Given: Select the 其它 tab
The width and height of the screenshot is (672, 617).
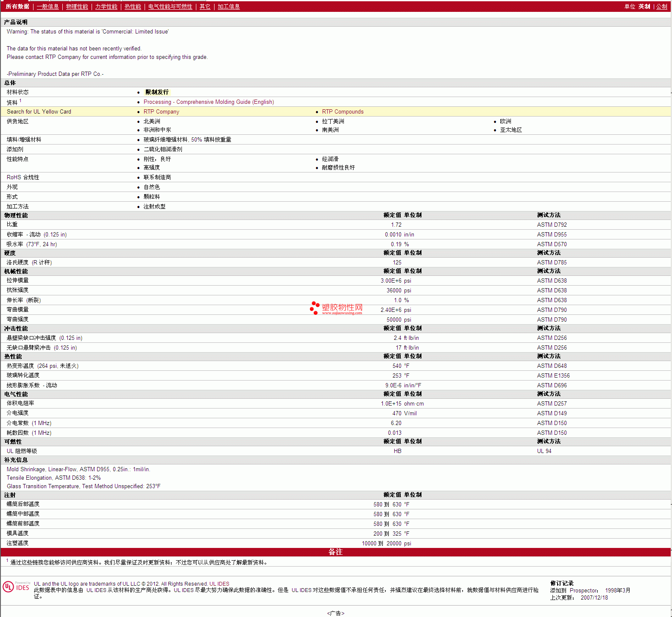Looking at the screenshot, I should coord(205,6).
